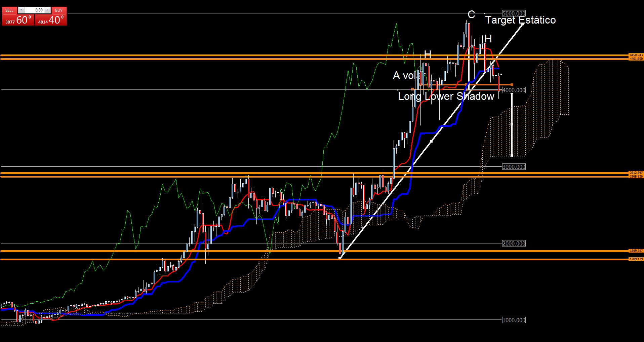
Task: Click the 1789.179 orange price tag
Action: (x=636, y=259)
